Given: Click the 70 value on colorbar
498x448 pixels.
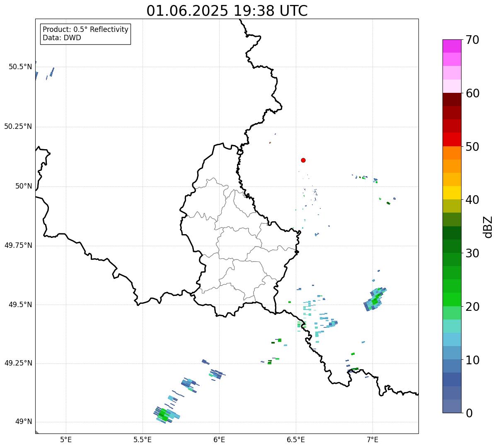Looking at the screenshot, I should click(x=472, y=40).
